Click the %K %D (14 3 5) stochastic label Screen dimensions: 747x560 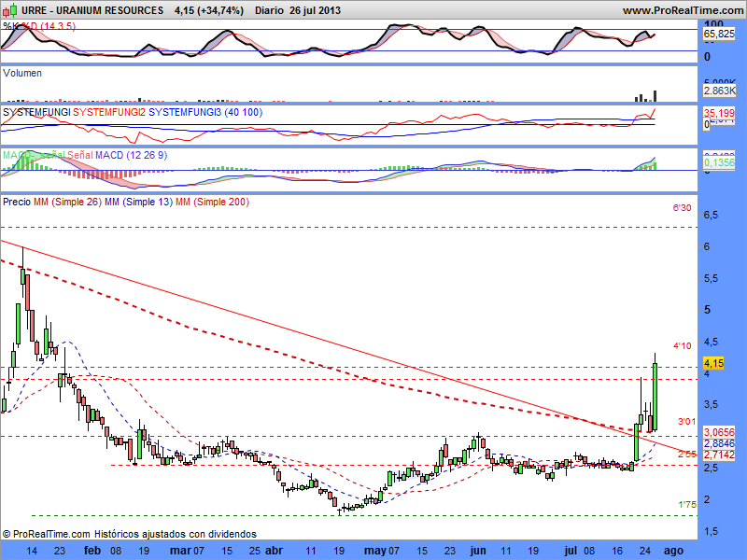click(x=39, y=26)
